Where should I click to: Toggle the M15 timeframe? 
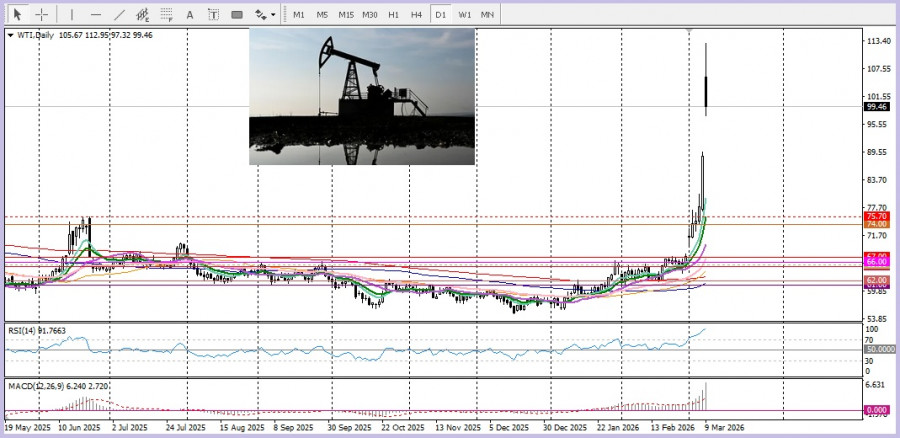click(345, 15)
